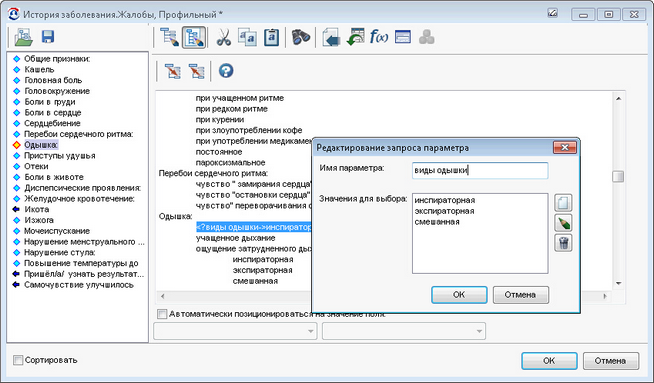654x383 pixels.
Task: Click into the Имя параметра field
Action: tap(480, 170)
